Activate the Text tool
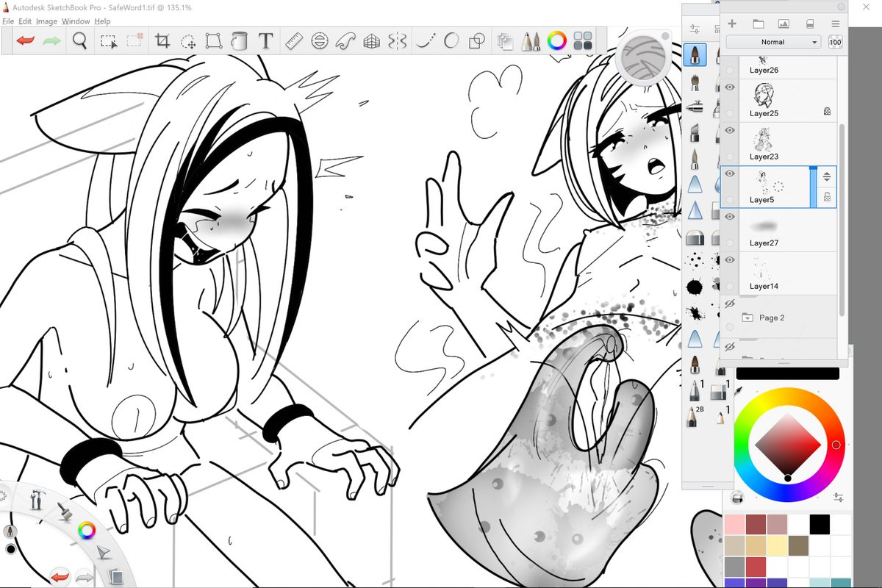 coord(266,41)
